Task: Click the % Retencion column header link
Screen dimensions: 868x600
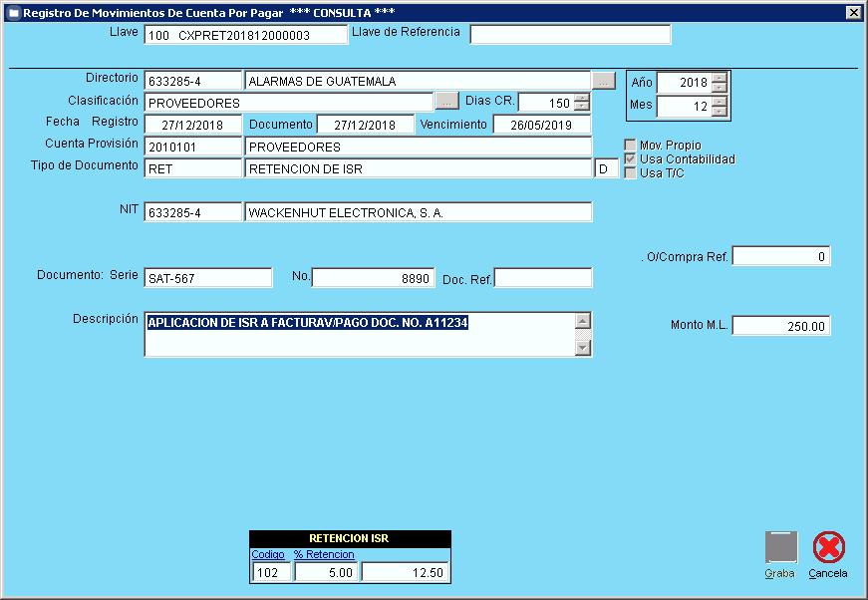Action: point(323,554)
